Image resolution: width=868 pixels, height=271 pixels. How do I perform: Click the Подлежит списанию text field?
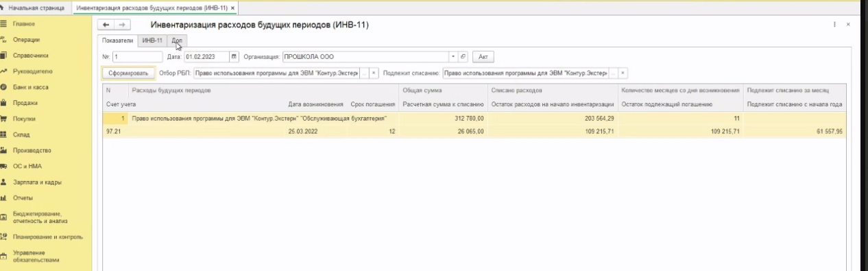click(x=526, y=73)
